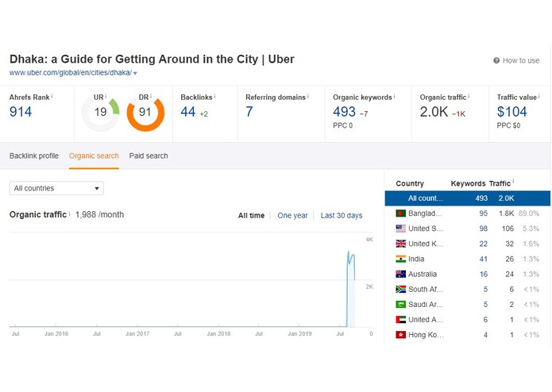Screen dimensions: 552x392
Task: Click the DR info icon
Action: click(151, 96)
